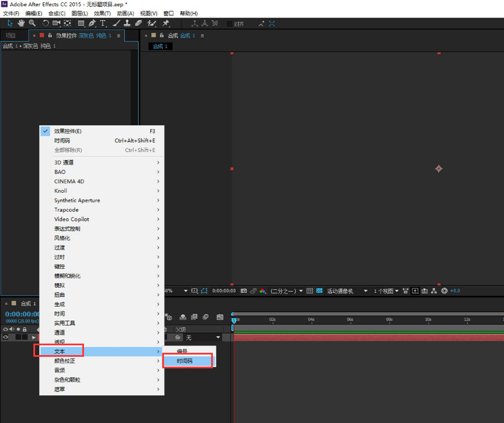Open the 效果(T) menu
Viewport: 504px width, 423px height.
pos(102,13)
